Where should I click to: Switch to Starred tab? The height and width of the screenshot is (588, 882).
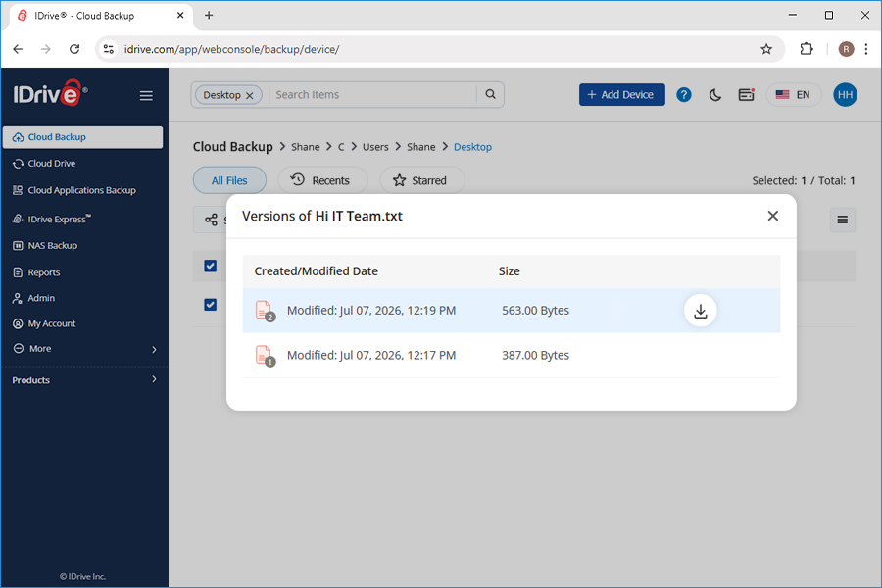pos(422,180)
